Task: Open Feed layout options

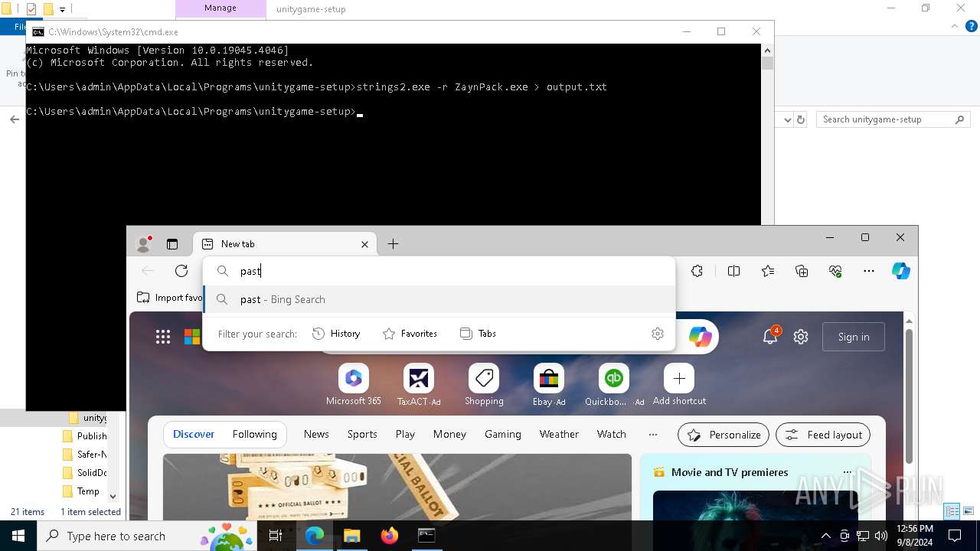Action: click(x=823, y=435)
